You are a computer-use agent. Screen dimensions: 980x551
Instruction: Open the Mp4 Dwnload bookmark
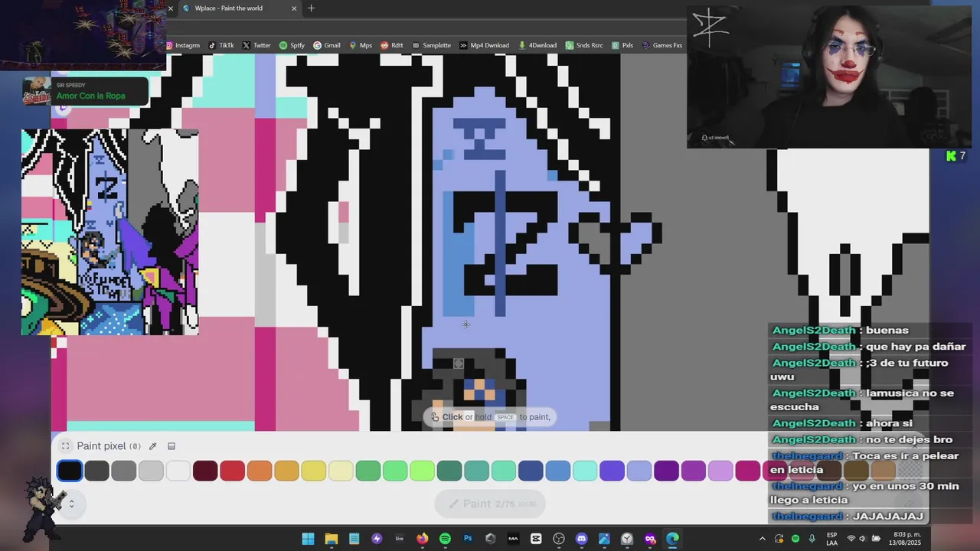pos(485,45)
